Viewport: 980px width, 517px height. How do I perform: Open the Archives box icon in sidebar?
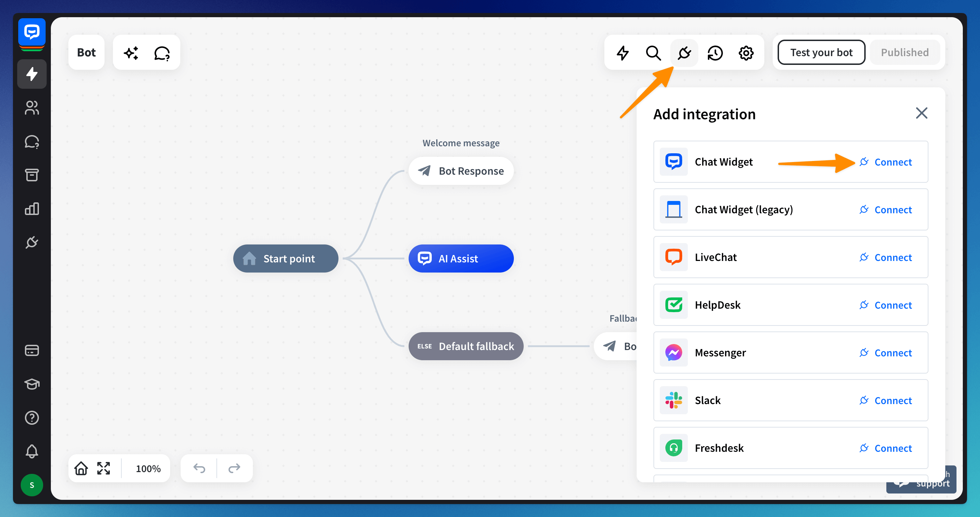click(32, 175)
